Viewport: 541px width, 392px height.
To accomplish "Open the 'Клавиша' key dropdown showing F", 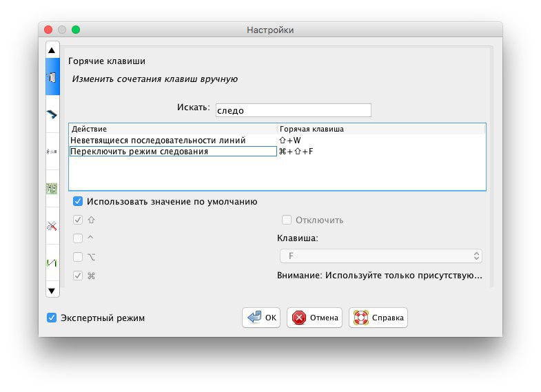I will [381, 256].
